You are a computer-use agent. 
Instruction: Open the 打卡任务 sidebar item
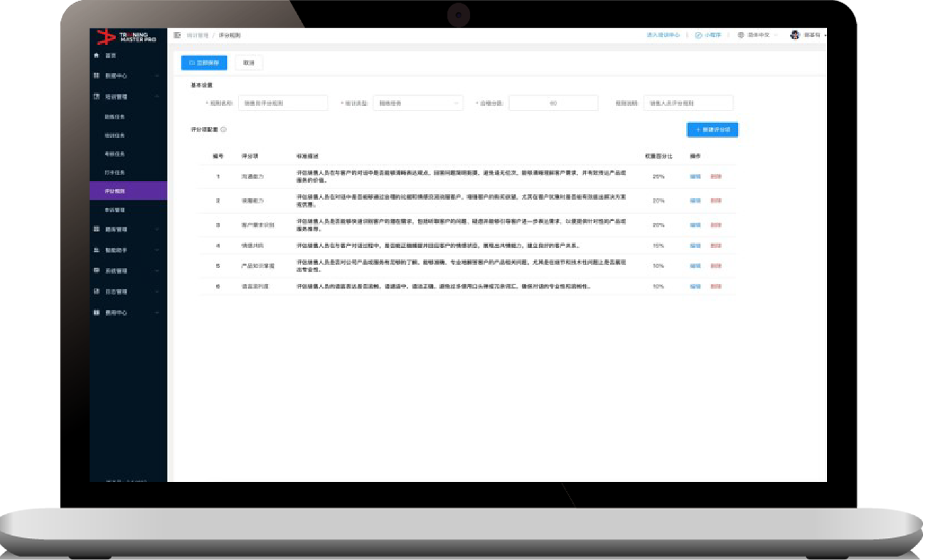pyautogui.click(x=114, y=173)
